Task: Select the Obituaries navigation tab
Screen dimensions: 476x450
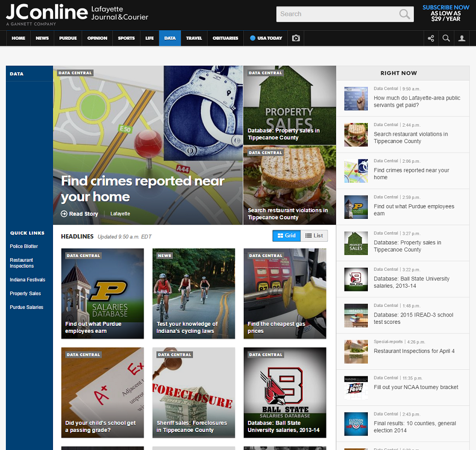Action: pos(225,38)
